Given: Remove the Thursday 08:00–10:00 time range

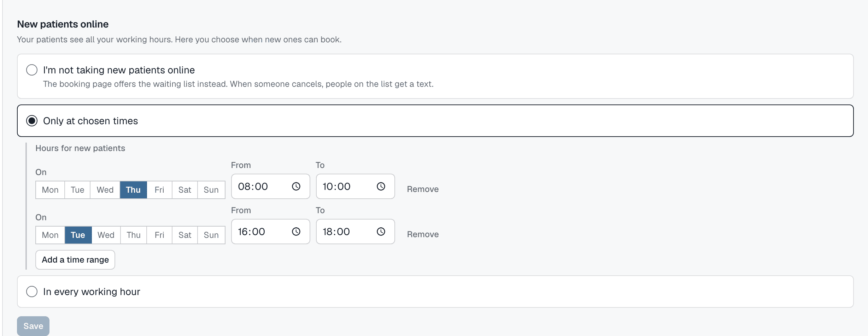Looking at the screenshot, I should (x=423, y=189).
